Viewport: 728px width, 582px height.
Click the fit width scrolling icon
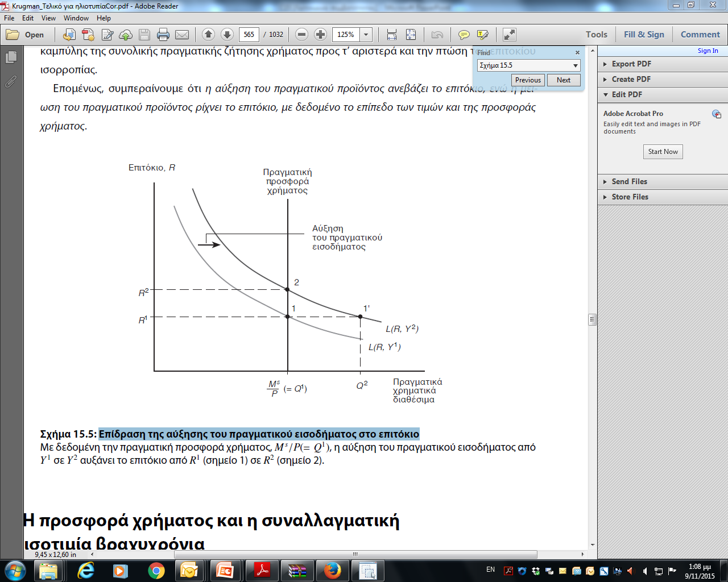[x=392, y=35]
